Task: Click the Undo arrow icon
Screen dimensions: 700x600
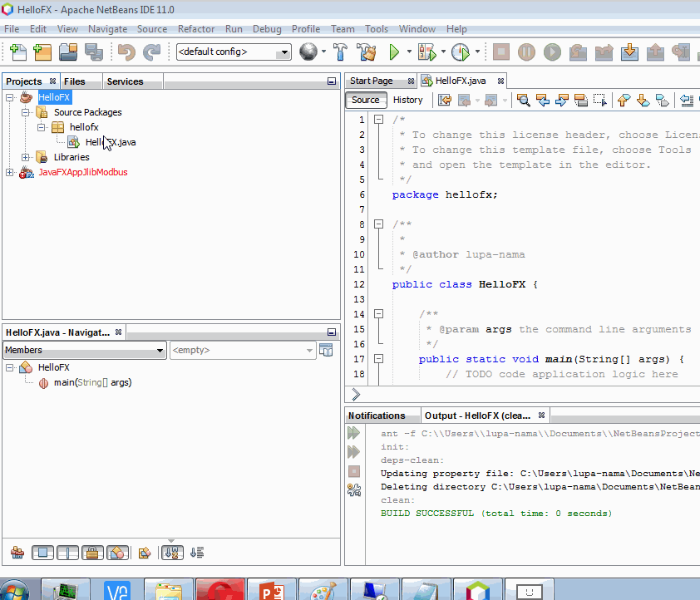Action: tap(126, 52)
